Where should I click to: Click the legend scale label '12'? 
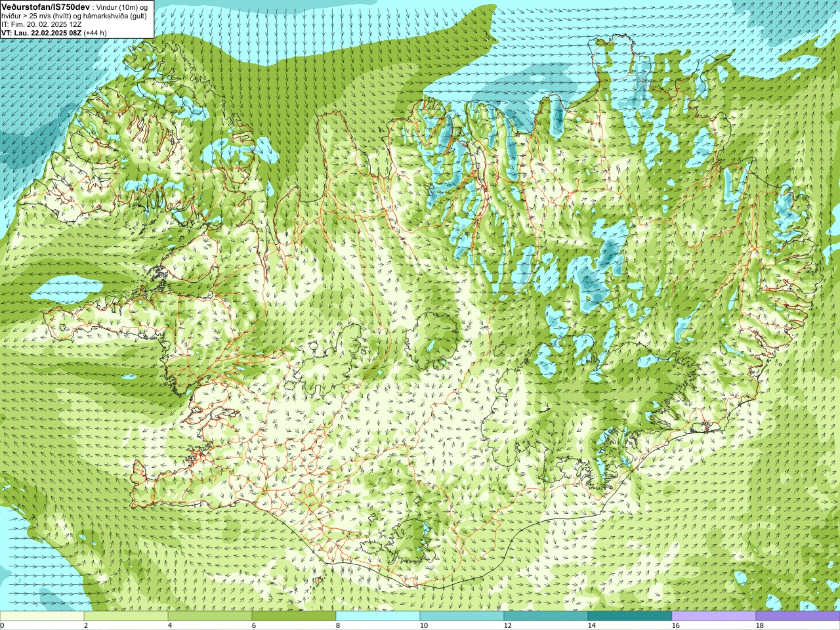coord(507,626)
